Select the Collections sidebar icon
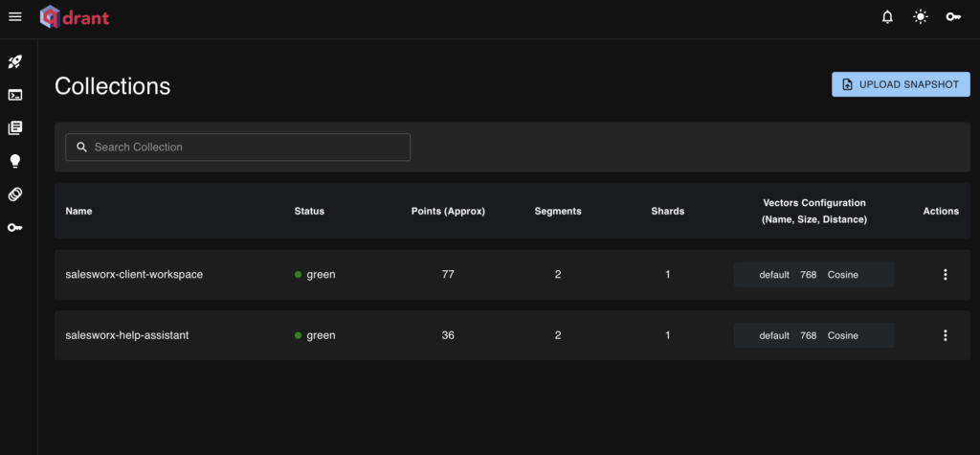 [15, 127]
